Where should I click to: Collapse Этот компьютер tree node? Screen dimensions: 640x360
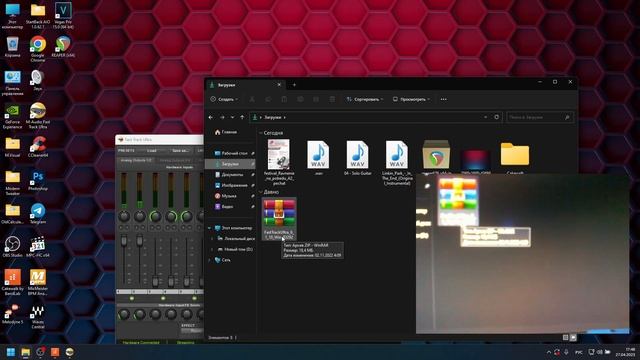click(x=210, y=228)
